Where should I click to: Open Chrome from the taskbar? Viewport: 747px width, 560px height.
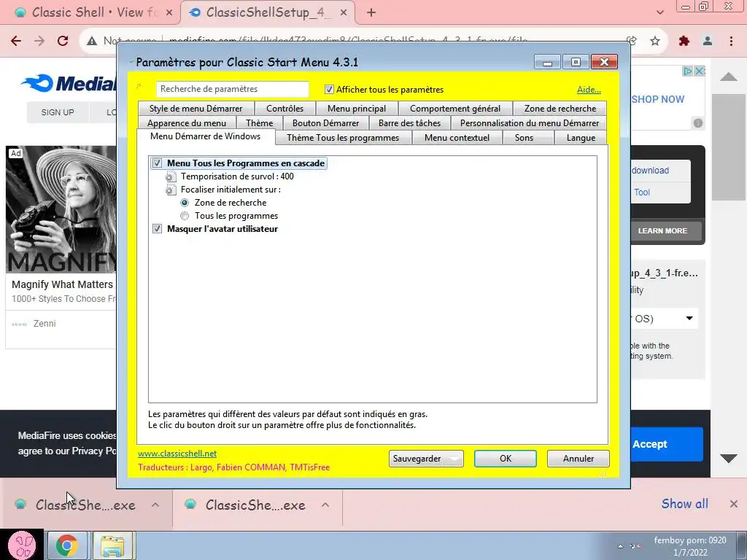click(x=66, y=545)
